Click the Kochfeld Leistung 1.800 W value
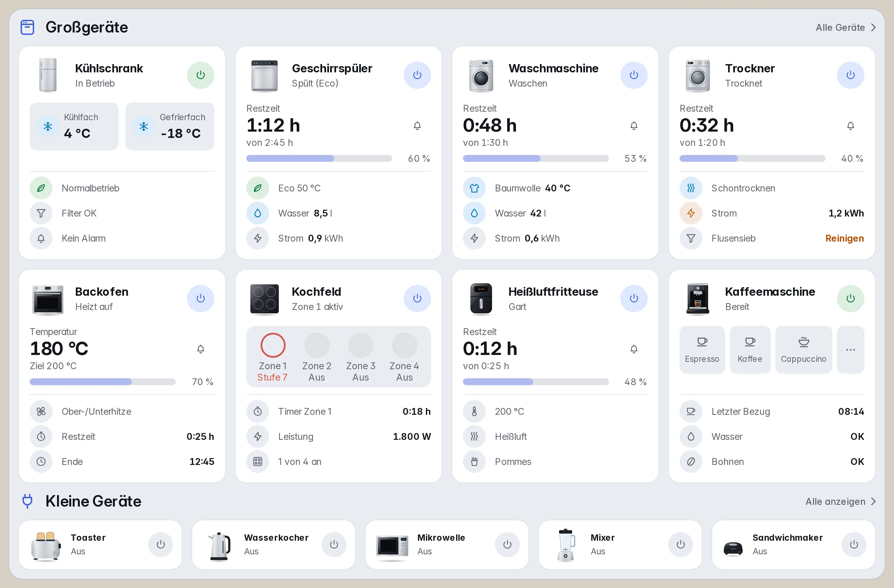 pos(412,437)
